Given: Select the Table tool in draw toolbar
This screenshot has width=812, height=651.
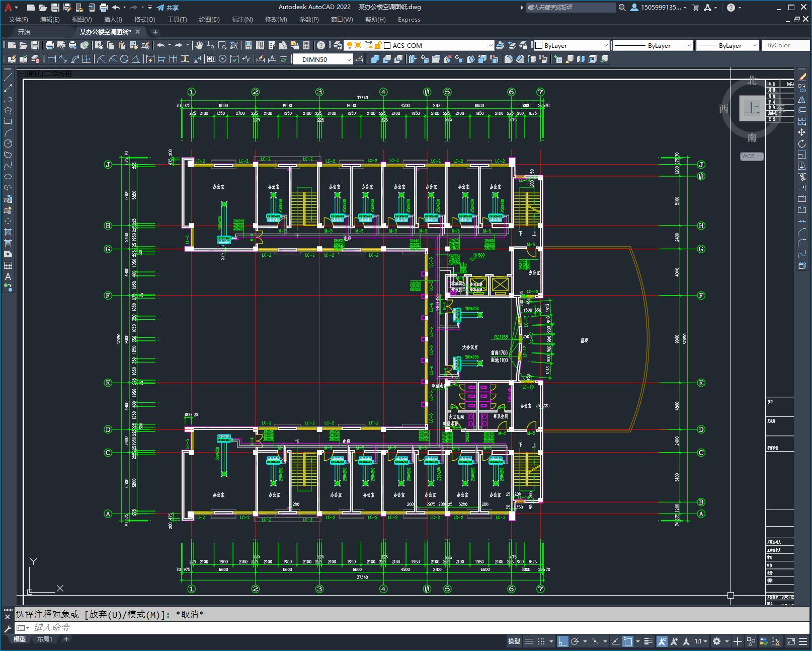Looking at the screenshot, I should tap(8, 265).
